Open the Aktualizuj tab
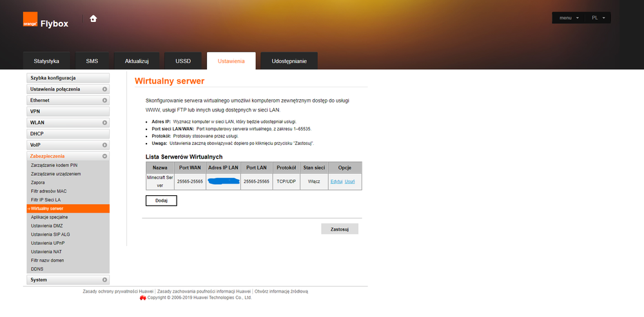 (x=137, y=61)
